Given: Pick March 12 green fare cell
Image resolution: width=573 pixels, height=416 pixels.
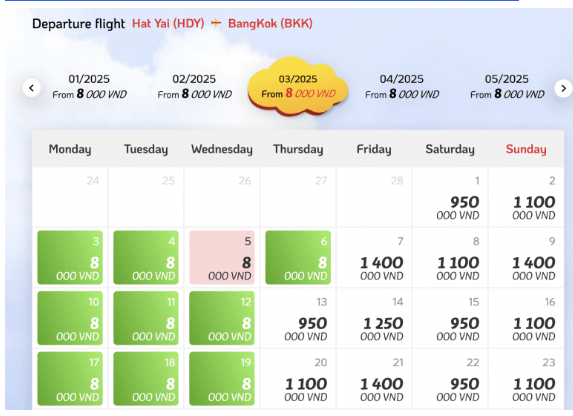Looking at the screenshot, I should pos(222,318).
